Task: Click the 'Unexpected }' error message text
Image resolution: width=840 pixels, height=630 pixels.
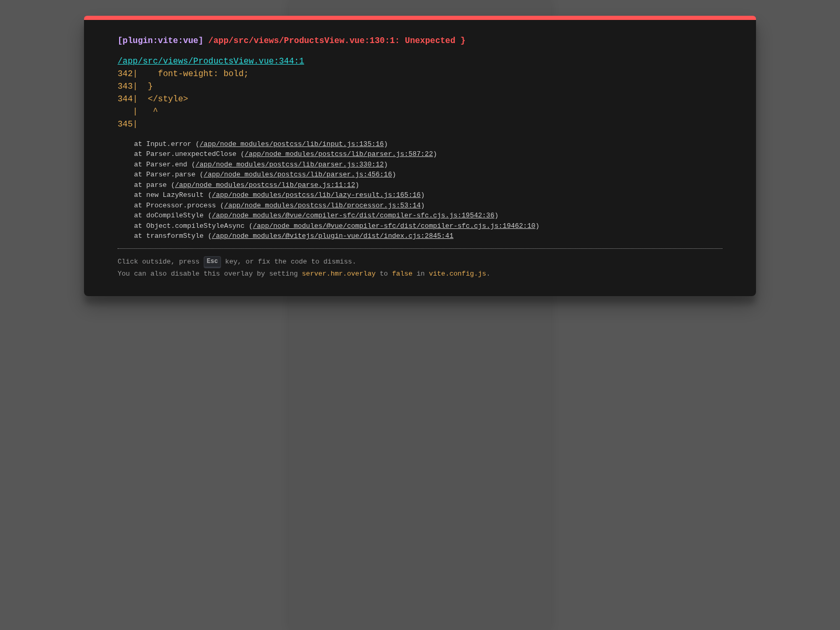Action: pyautogui.click(x=435, y=41)
